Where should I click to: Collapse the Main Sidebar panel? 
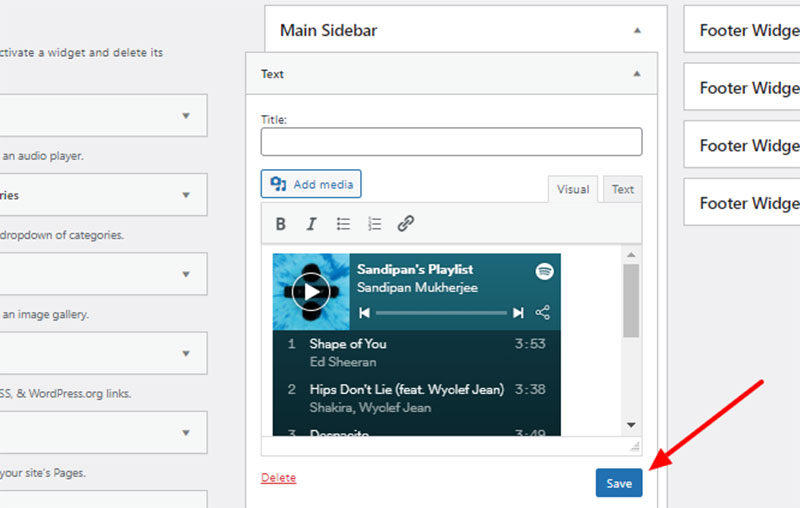point(637,31)
